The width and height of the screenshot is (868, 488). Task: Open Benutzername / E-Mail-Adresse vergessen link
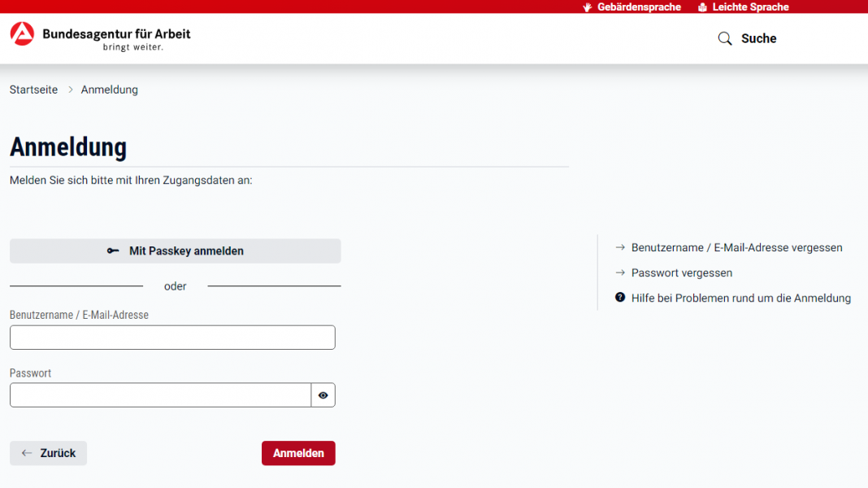(x=736, y=247)
